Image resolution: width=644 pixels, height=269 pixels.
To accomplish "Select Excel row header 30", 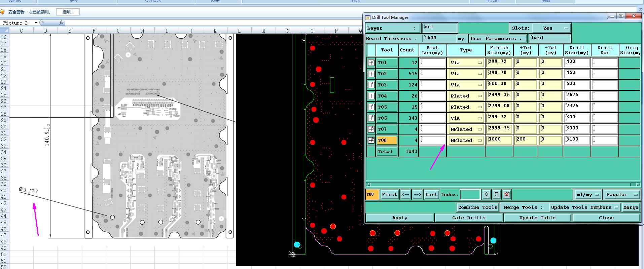I will (x=4, y=127).
